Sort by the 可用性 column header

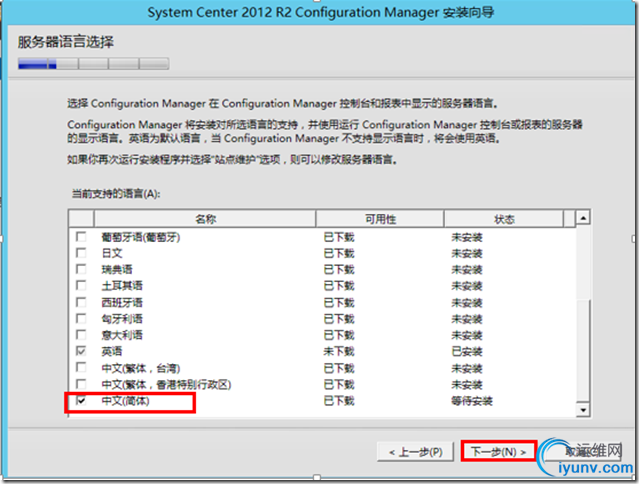[x=380, y=219]
